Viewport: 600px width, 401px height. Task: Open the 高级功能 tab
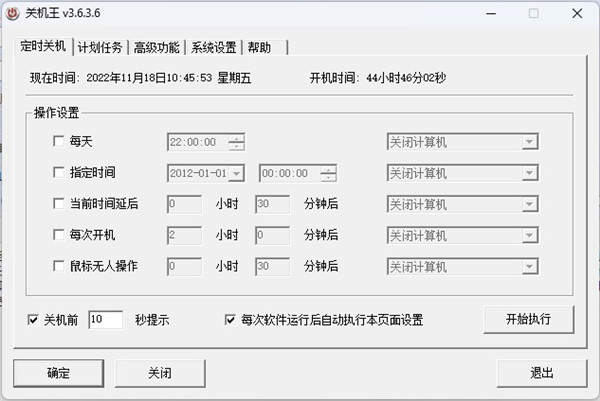pyautogui.click(x=157, y=47)
